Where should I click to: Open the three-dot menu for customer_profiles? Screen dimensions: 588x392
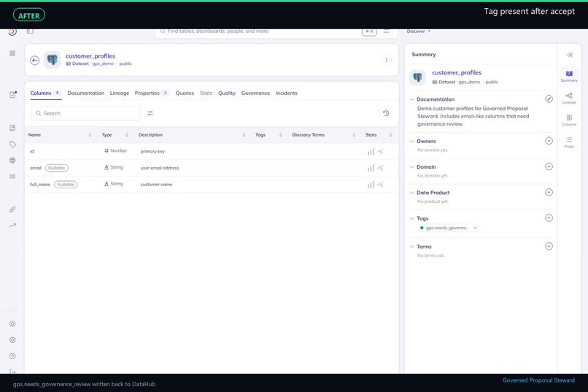(x=386, y=60)
